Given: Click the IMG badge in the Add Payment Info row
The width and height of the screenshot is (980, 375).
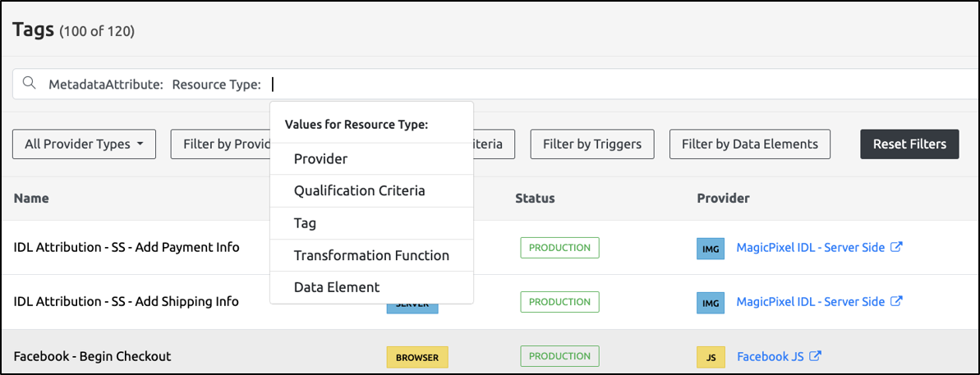Looking at the screenshot, I should [710, 248].
